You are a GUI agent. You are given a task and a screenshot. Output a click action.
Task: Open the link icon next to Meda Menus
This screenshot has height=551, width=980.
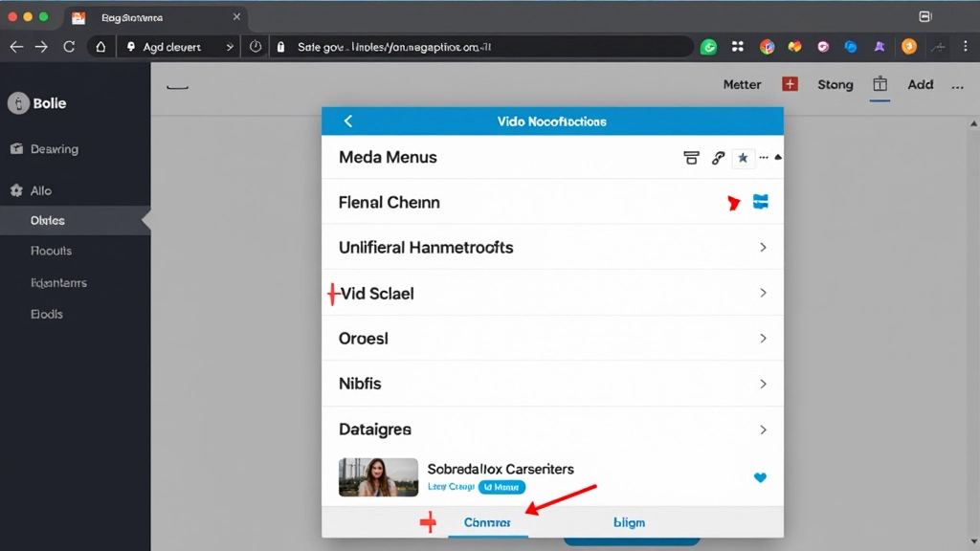pyautogui.click(x=718, y=157)
